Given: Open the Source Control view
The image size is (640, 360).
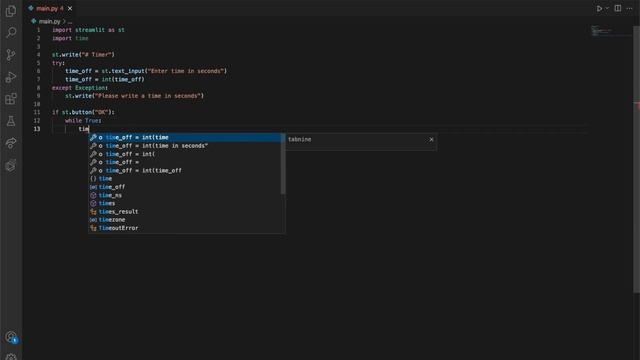Looking at the screenshot, I should click(x=11, y=55).
